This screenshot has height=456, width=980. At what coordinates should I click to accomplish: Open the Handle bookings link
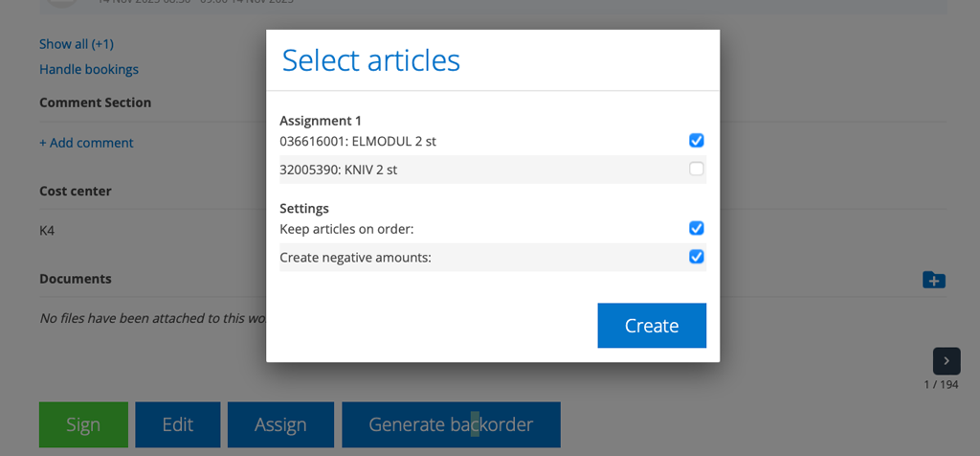click(x=89, y=69)
